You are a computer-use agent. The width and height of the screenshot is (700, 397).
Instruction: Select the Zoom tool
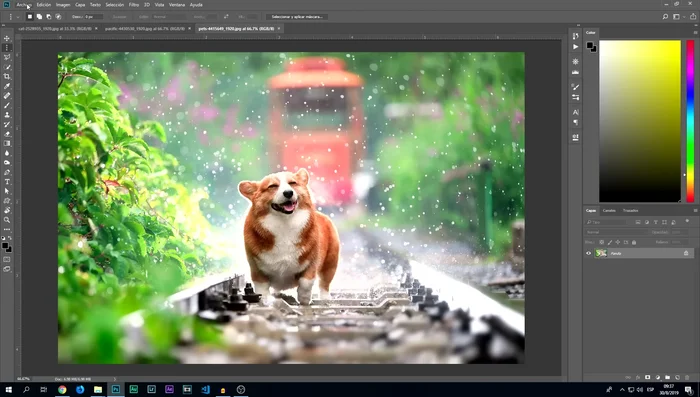click(x=7, y=220)
